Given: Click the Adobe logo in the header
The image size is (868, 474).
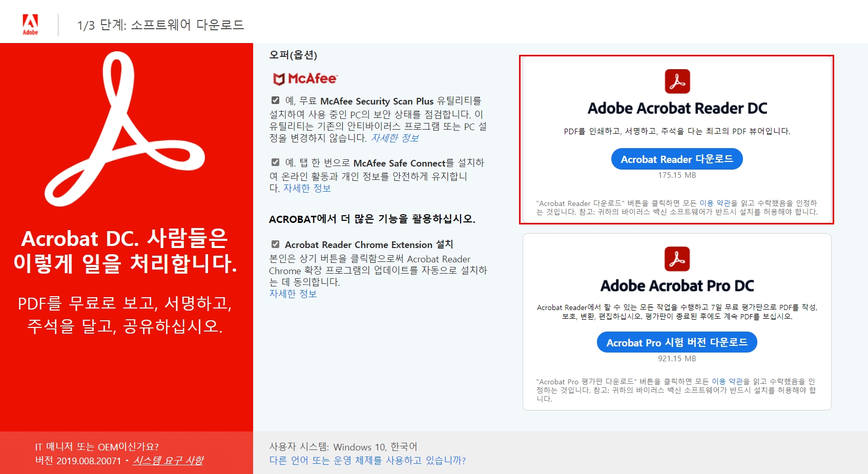Looking at the screenshot, I should click(x=30, y=25).
